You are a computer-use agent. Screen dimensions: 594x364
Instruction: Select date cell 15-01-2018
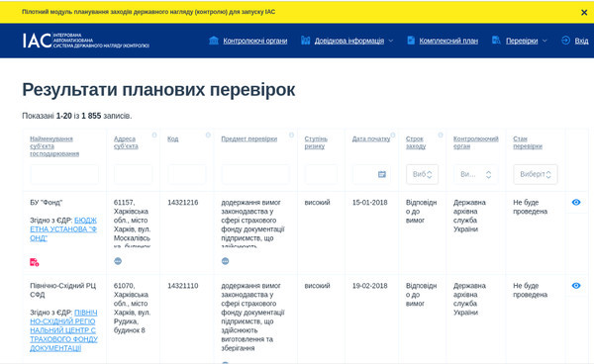pos(369,203)
